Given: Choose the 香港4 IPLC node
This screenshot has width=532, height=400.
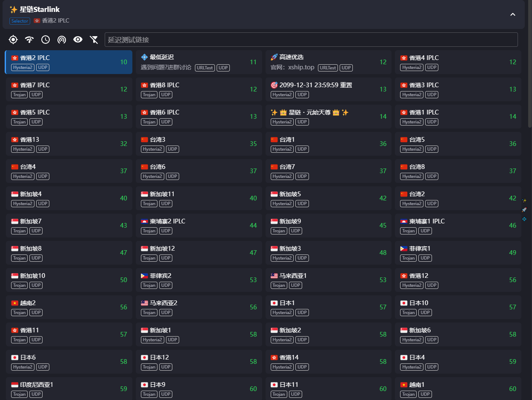Looking at the screenshot, I should tap(458, 62).
